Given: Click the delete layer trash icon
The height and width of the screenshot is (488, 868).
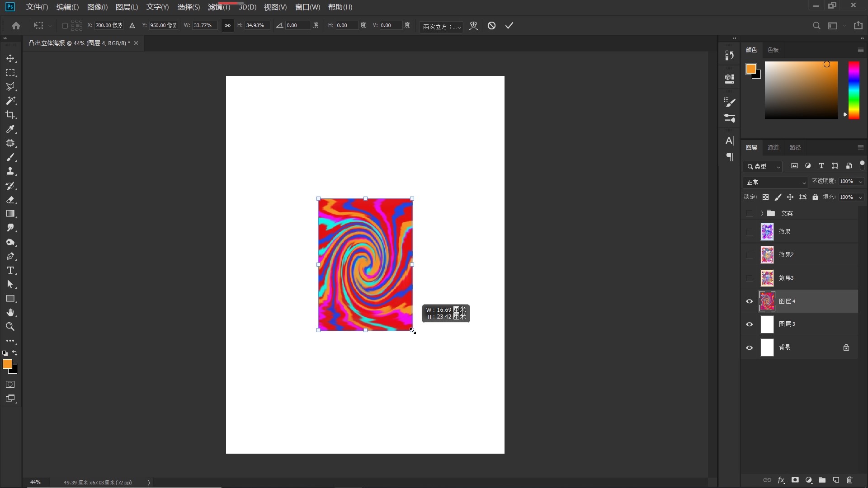Looking at the screenshot, I should tap(849, 480).
